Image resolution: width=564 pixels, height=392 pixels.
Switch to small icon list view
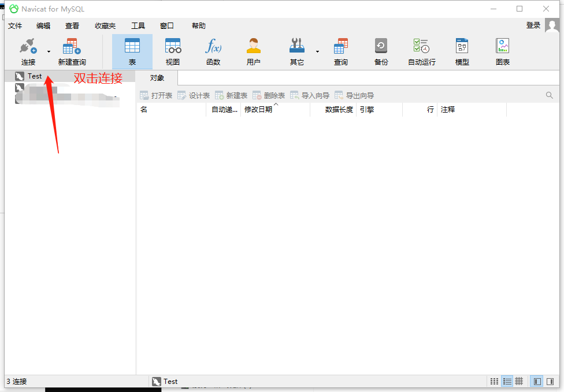pos(495,381)
